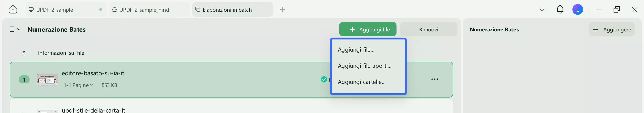Open the notifications bell

560,9
